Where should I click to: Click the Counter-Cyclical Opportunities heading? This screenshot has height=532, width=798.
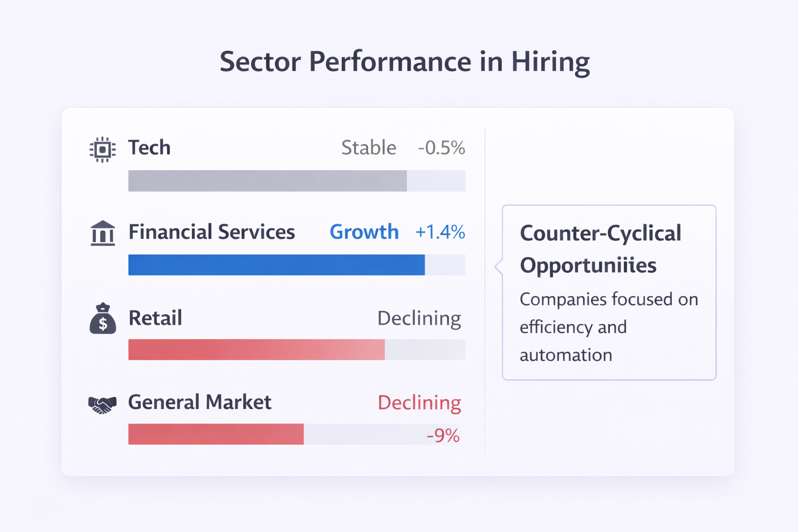tap(600, 249)
